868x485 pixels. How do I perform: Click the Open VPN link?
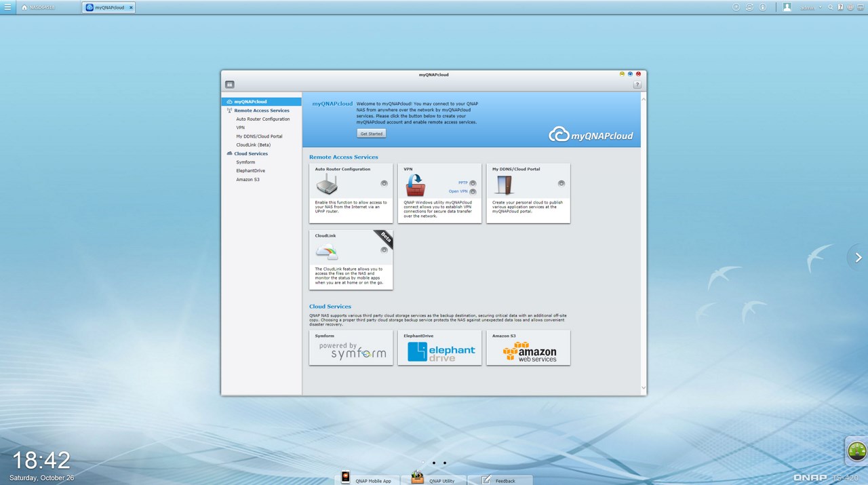tap(458, 191)
